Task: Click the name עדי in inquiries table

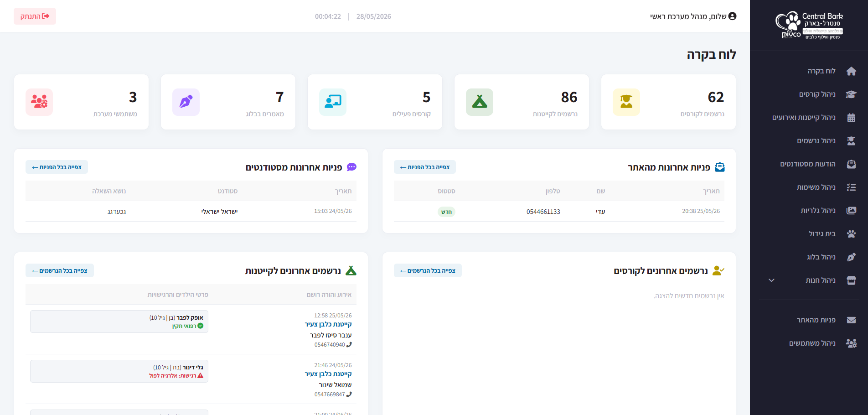Action: tap(601, 212)
